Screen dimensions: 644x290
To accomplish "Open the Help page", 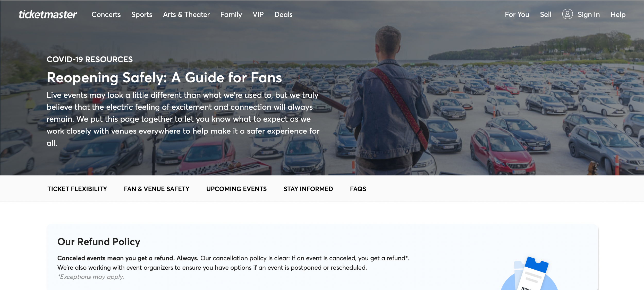I will 618,14.
